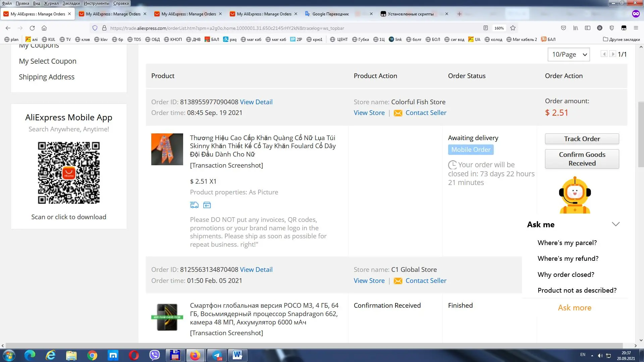Viewport: 644px width, 362px height.
Task: Click the Ask more link
Action: pyautogui.click(x=575, y=308)
